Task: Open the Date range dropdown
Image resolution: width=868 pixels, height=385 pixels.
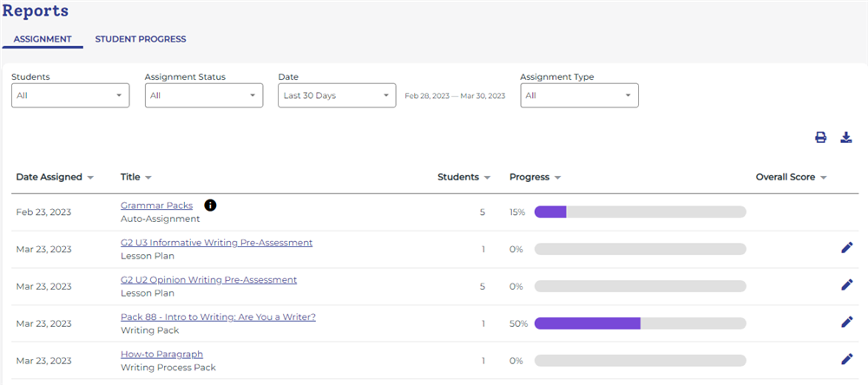Action: [337, 95]
